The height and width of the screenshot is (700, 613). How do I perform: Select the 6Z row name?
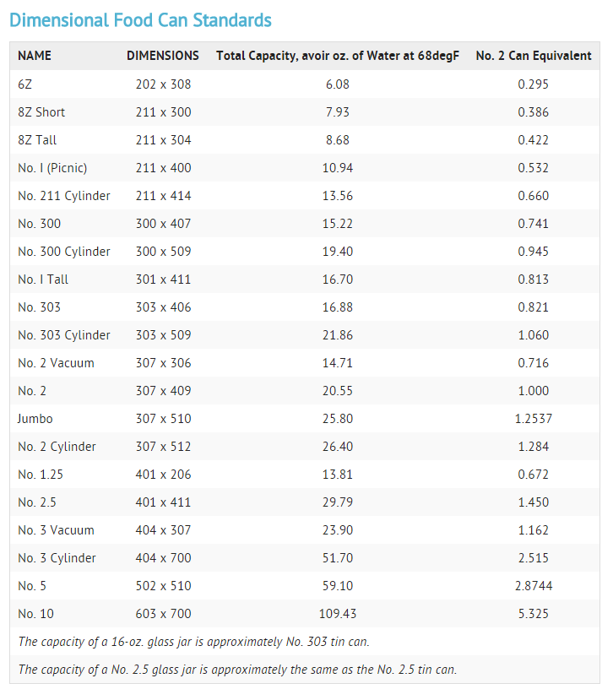25,84
